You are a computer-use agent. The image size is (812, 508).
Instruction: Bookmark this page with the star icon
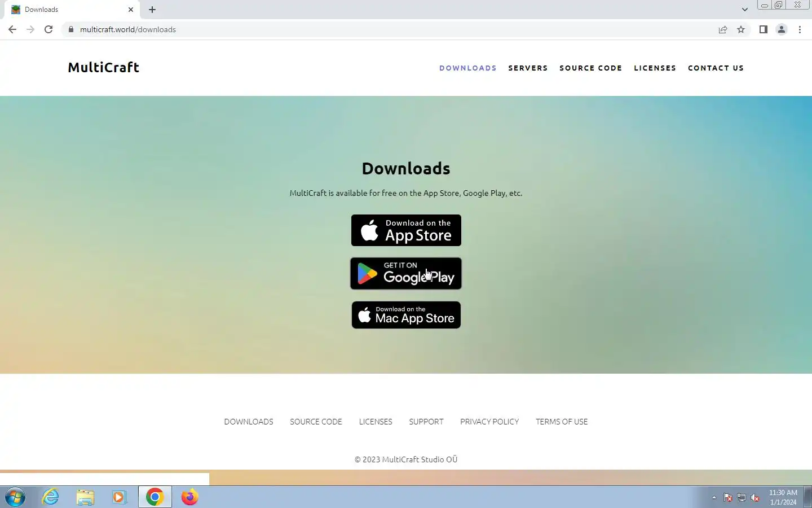coord(741,29)
